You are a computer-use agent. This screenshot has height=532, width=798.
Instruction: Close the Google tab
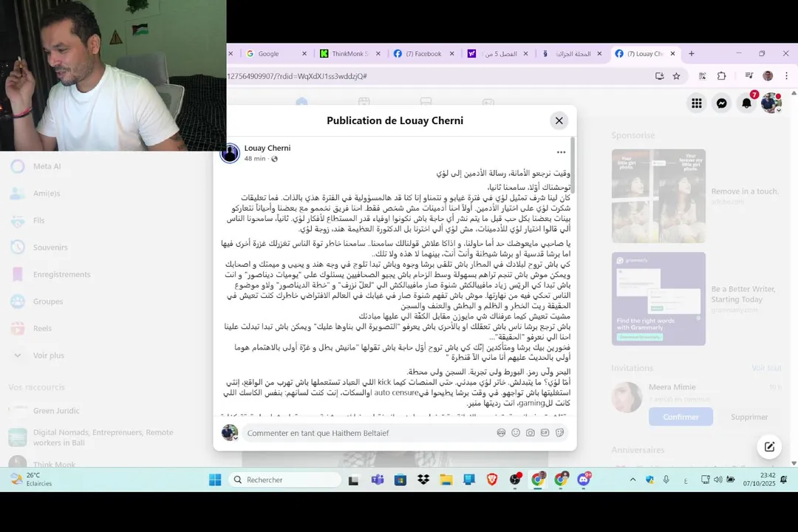[304, 53]
